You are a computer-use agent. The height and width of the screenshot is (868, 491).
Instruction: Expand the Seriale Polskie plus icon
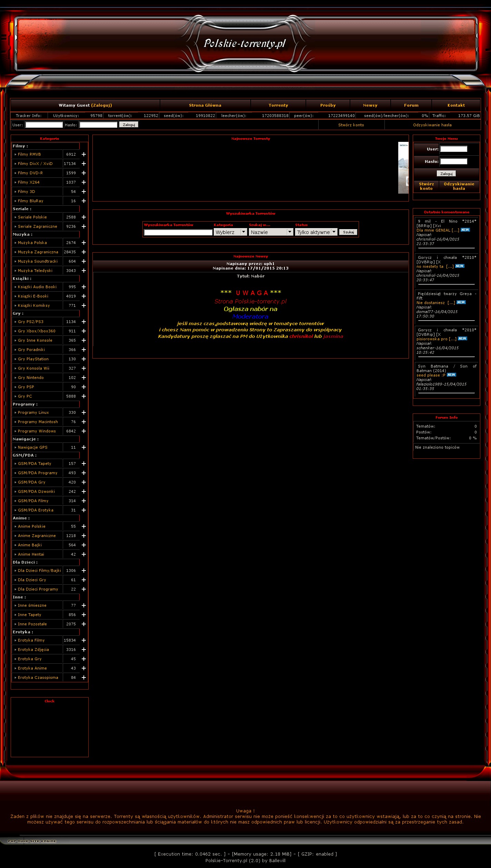pos(84,217)
